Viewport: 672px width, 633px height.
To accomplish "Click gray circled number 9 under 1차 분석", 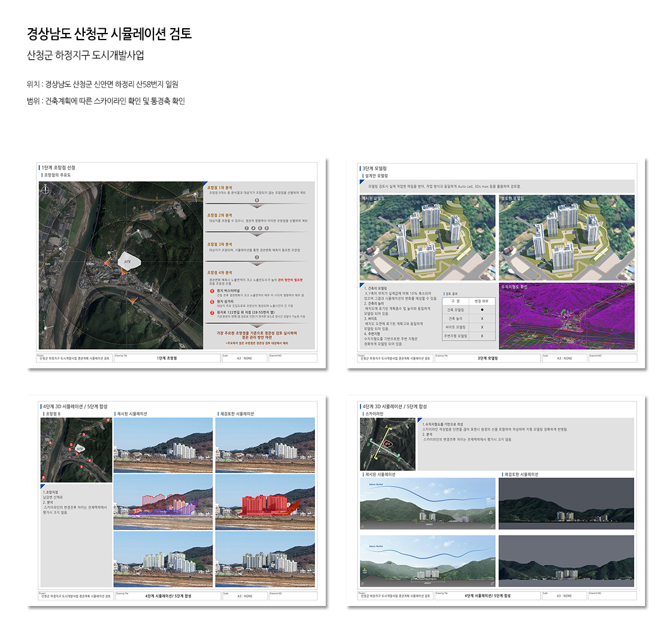I will pos(256,200).
